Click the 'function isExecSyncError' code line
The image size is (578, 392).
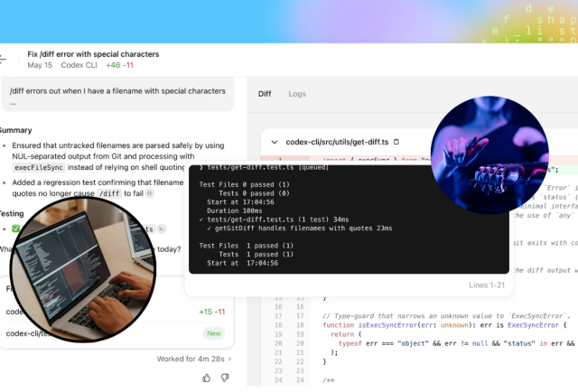(444, 325)
